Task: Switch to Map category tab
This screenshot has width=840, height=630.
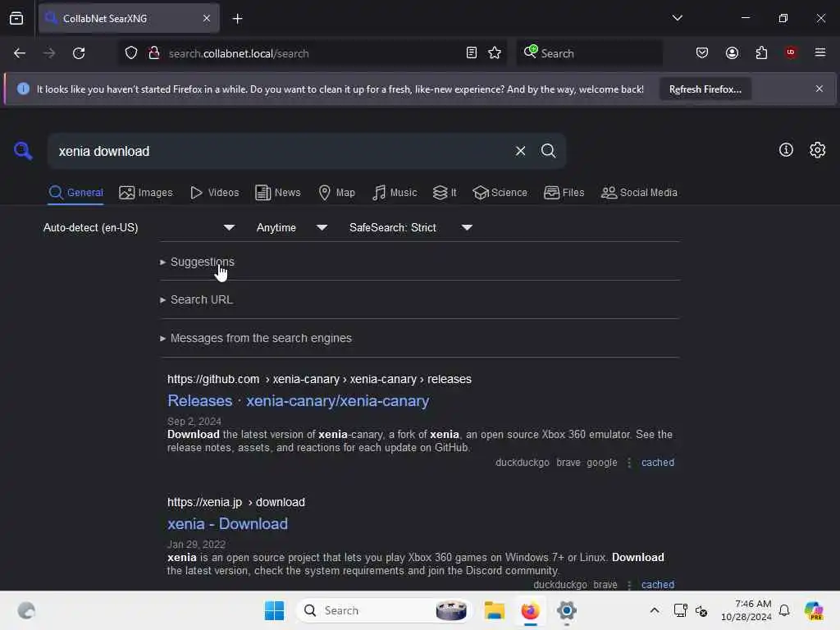Action: pyautogui.click(x=336, y=192)
